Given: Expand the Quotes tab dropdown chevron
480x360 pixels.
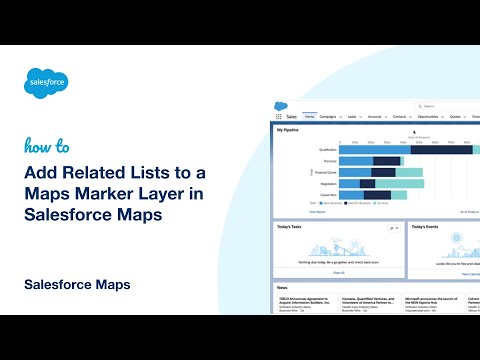Looking at the screenshot, I should click(465, 117).
